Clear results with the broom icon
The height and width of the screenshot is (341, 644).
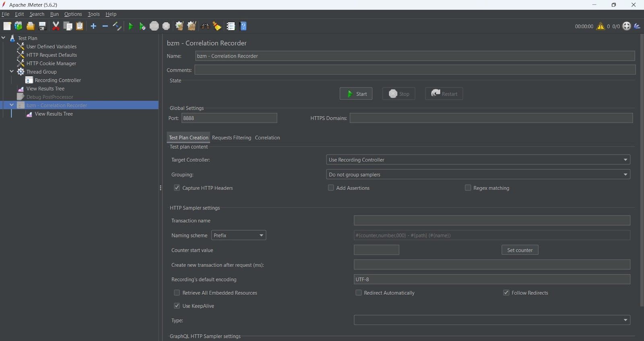[x=180, y=26]
